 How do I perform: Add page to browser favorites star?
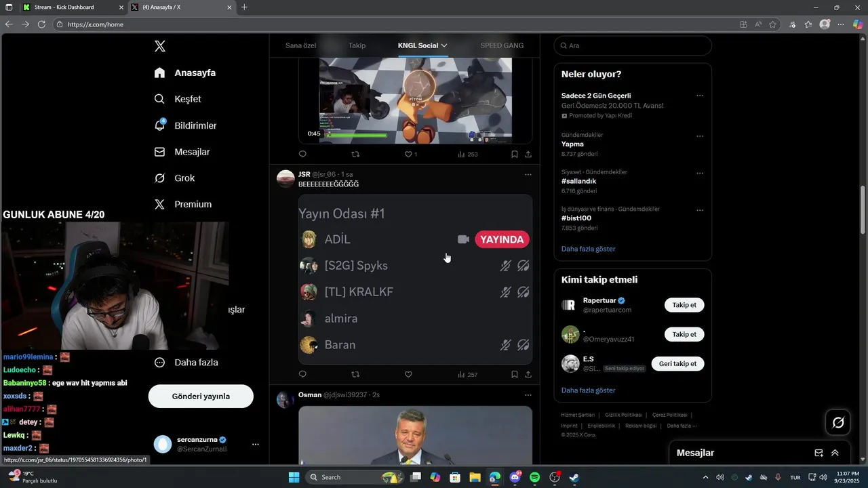pyautogui.click(x=773, y=24)
